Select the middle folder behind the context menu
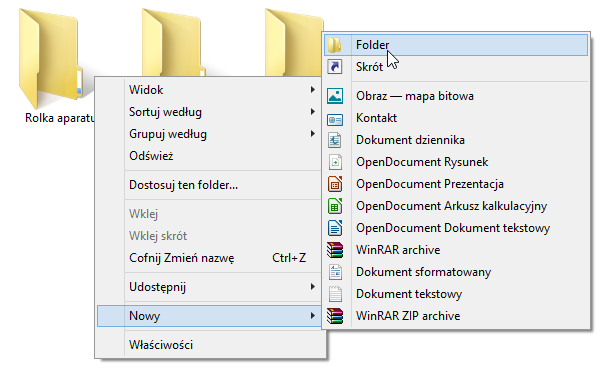604x371 pixels. (x=173, y=42)
